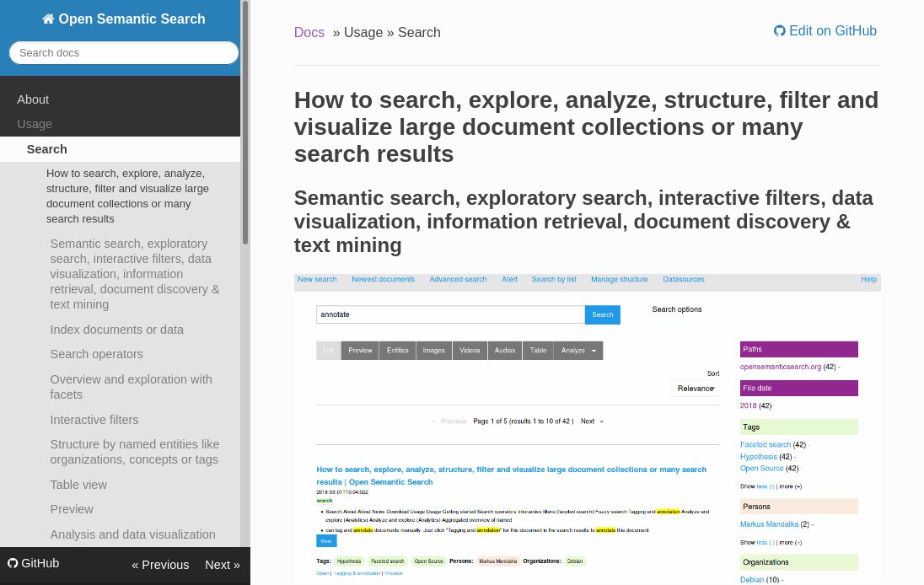Image resolution: width=924 pixels, height=585 pixels.
Task: Go to the Next » page
Action: [x=223, y=565]
